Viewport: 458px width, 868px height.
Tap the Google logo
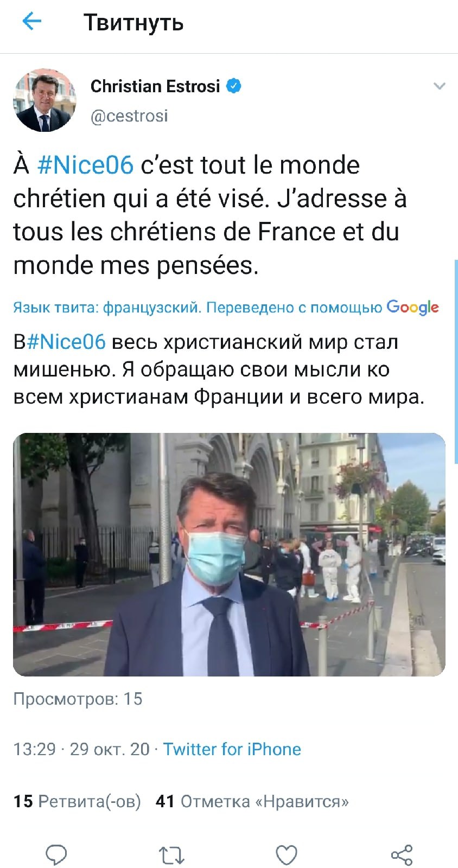[x=412, y=308]
